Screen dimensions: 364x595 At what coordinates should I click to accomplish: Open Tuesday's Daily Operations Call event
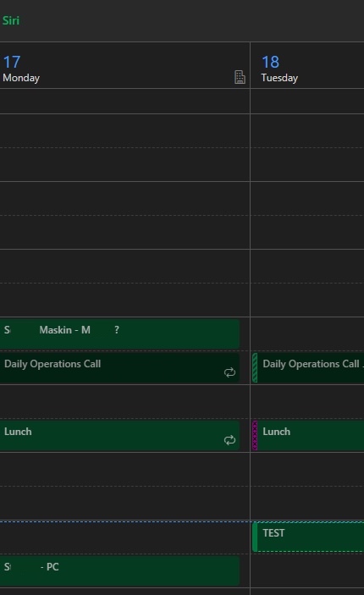(308, 367)
